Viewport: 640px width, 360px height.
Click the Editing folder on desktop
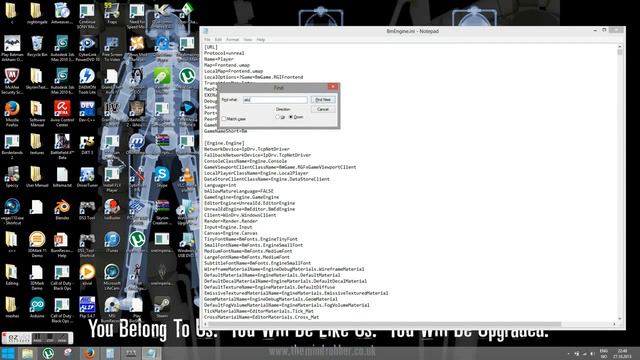pyautogui.click(x=12, y=275)
